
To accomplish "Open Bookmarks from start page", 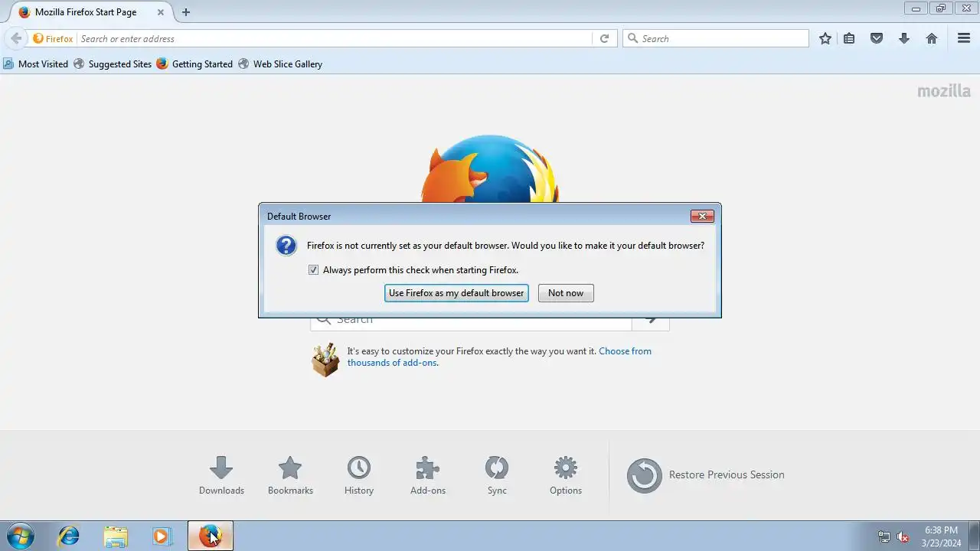I will coord(290,475).
